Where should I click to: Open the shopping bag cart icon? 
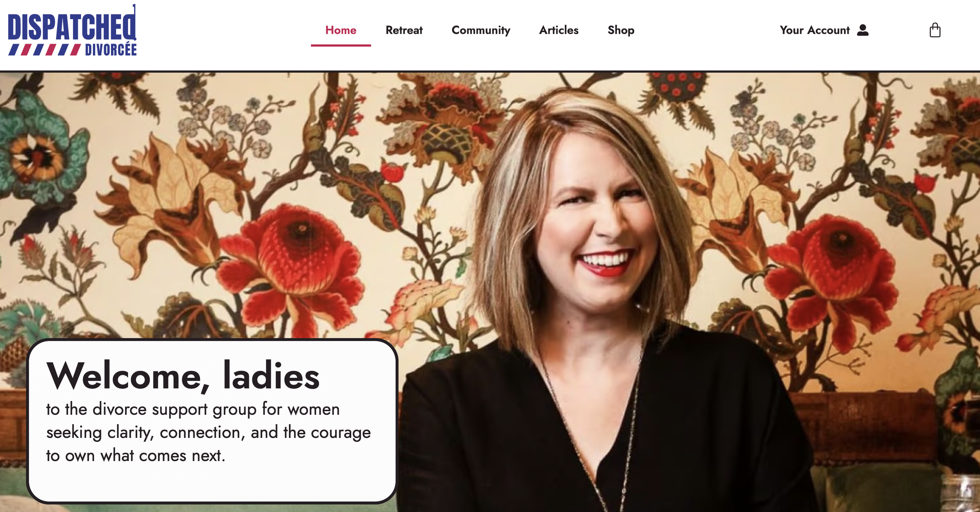[x=935, y=30]
